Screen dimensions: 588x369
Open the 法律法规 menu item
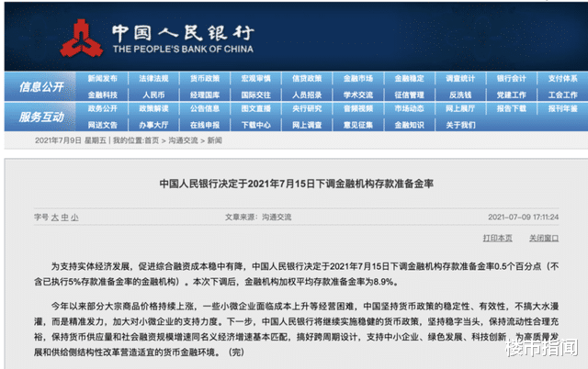[153, 78]
